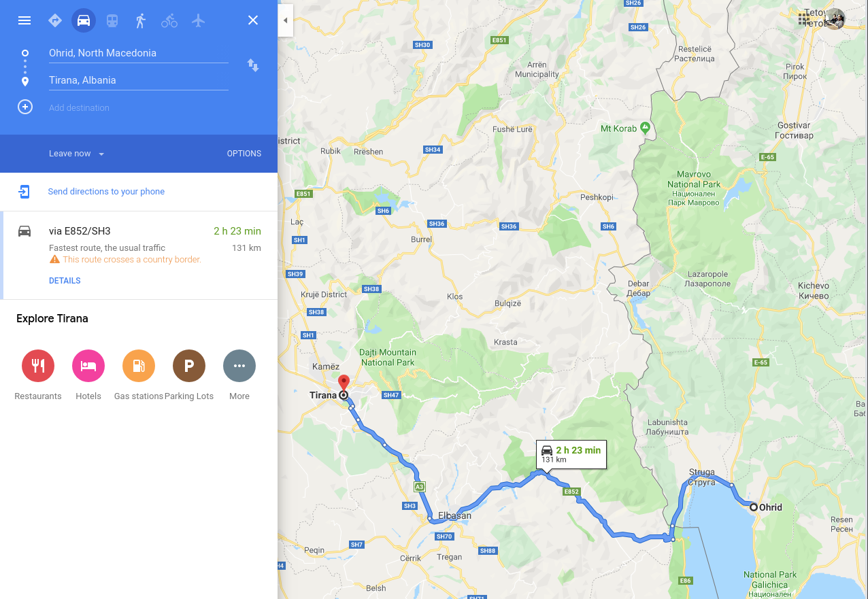868x599 pixels.
Task: Select driving travel mode
Action: coord(84,20)
